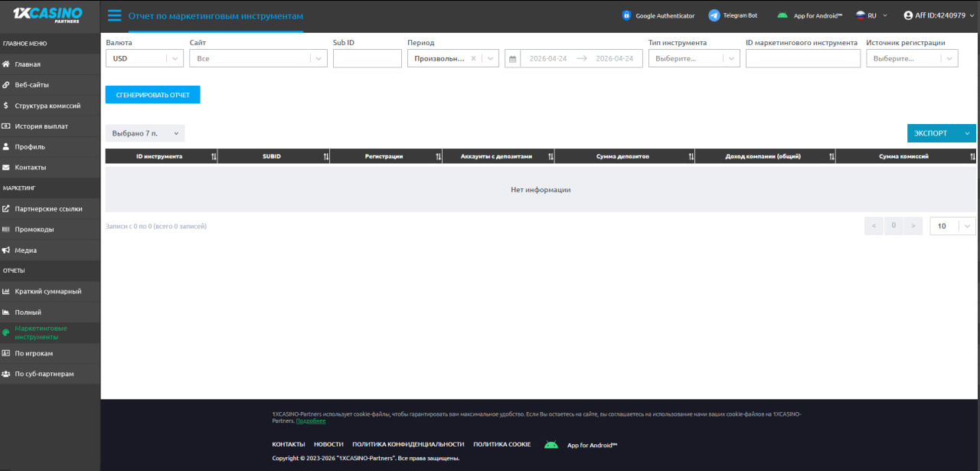Click inside the Sub ID input field
The width and height of the screenshot is (980, 471).
[367, 57]
